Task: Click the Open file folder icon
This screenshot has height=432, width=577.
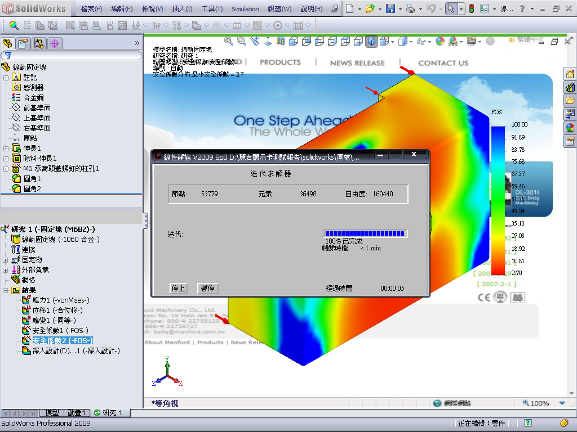Action: 370,8
